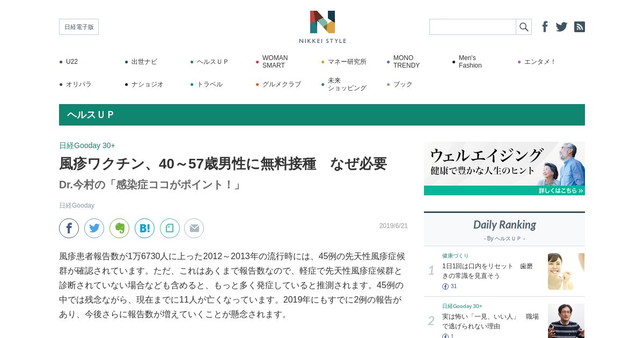Open the header Facebook icon
The width and height of the screenshot is (644, 338).
pos(545,27)
